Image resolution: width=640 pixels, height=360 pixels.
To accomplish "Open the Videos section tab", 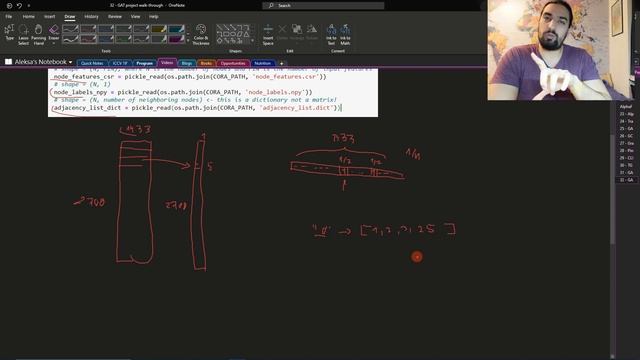I will tap(167, 62).
